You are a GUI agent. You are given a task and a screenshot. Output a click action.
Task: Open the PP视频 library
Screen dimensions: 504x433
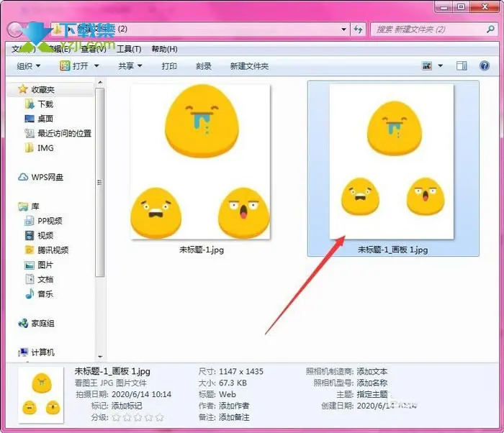[x=50, y=221]
